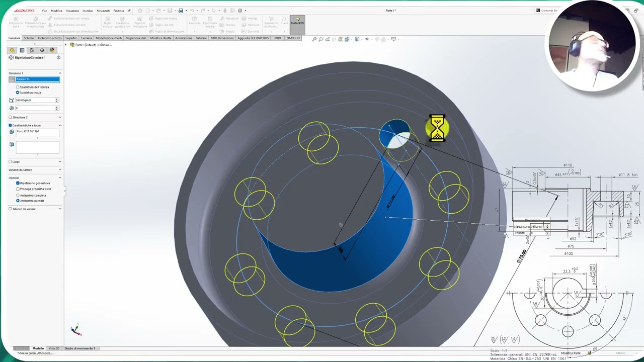Open the FeatureManager design tree tab
This screenshot has height=362, width=644.
12,50
